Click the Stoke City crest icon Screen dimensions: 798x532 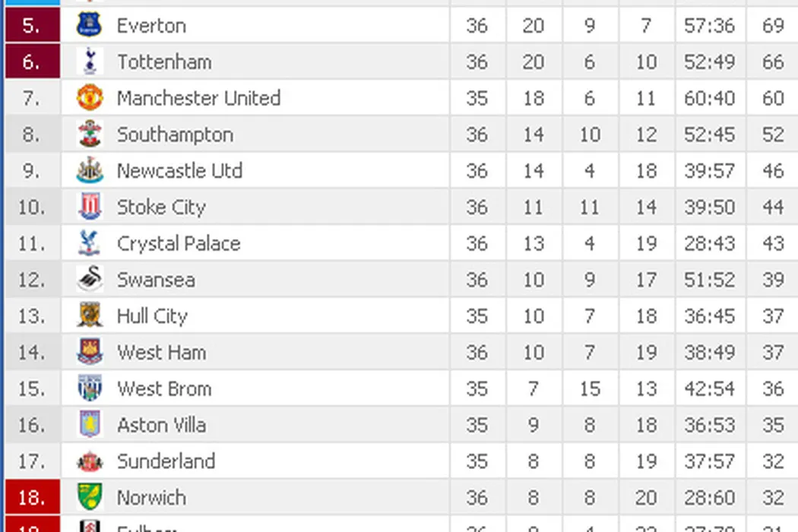90,207
